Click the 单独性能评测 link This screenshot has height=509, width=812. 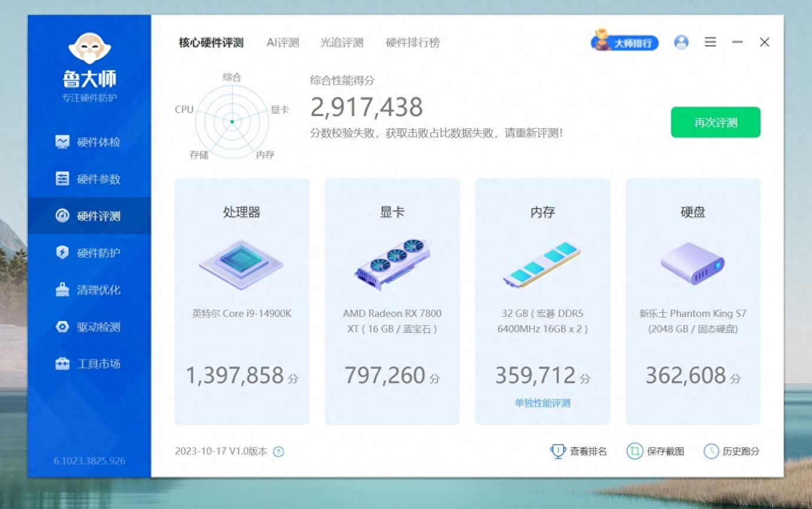point(543,403)
